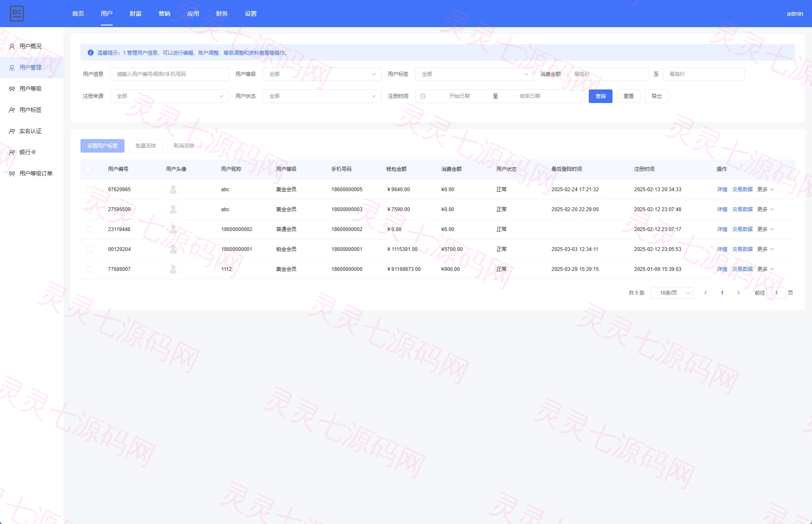Check the row for user 77686007
812x524 pixels.
point(89,269)
